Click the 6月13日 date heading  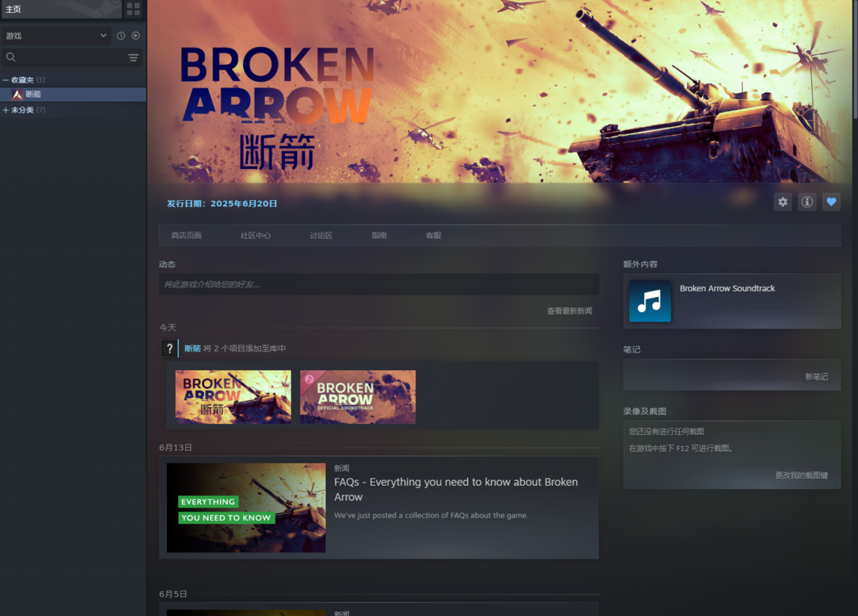(175, 447)
